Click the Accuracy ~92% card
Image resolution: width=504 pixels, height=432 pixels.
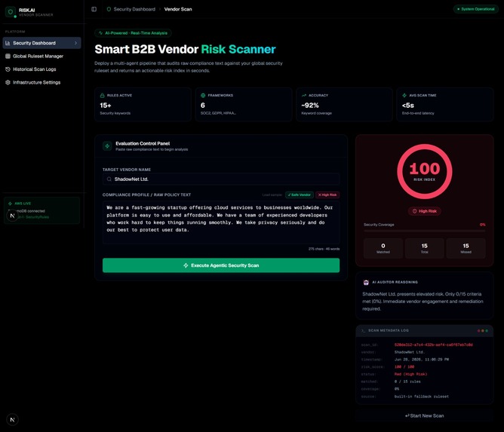pyautogui.click(x=344, y=104)
